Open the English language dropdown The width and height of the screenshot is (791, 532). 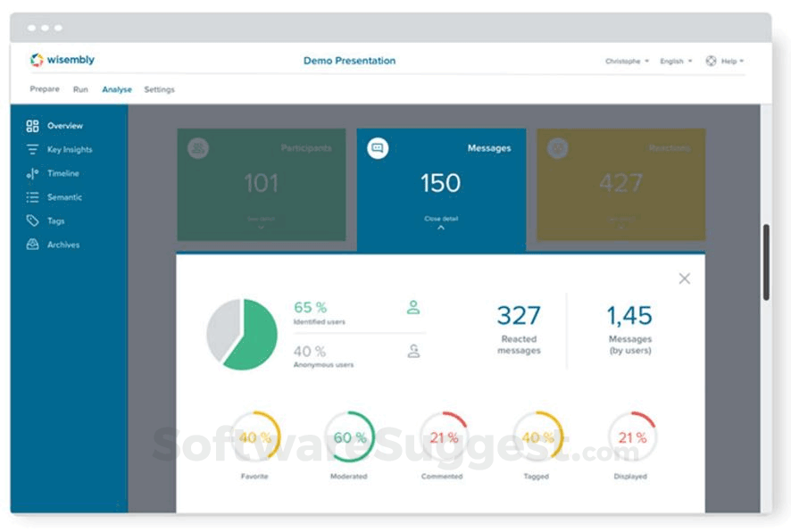pos(676,61)
